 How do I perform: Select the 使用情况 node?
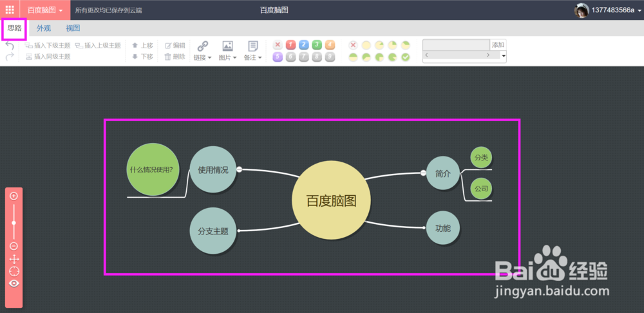[x=213, y=169]
